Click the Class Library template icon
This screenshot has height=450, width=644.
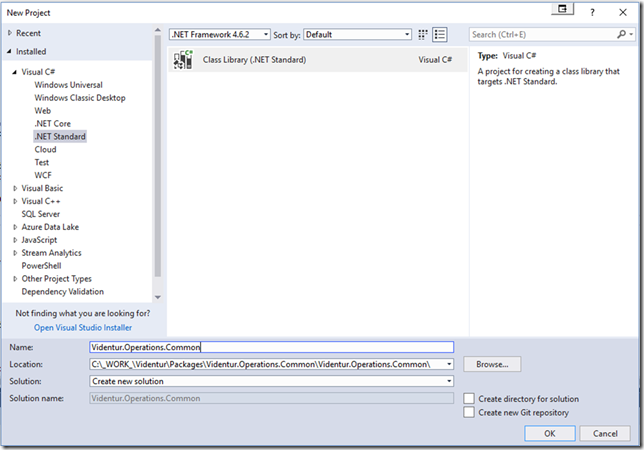pyautogui.click(x=183, y=60)
